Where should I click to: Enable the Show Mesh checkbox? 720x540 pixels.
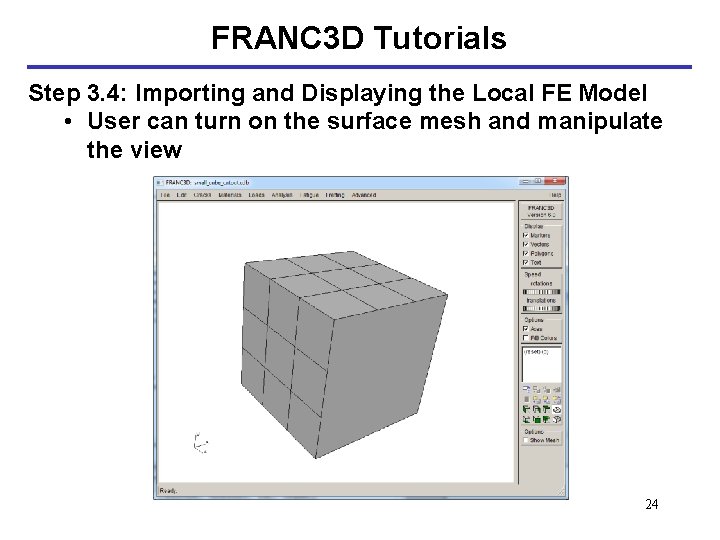coord(526,440)
